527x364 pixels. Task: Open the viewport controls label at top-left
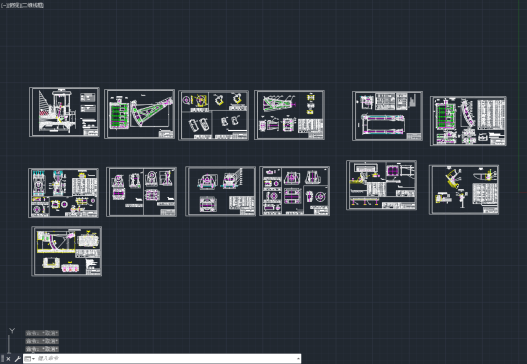(x=22, y=5)
